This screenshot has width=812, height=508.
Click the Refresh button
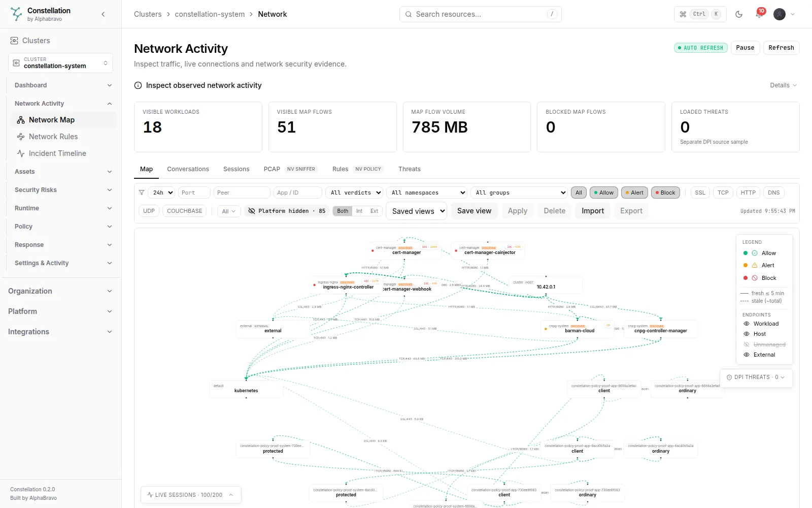[x=781, y=48]
